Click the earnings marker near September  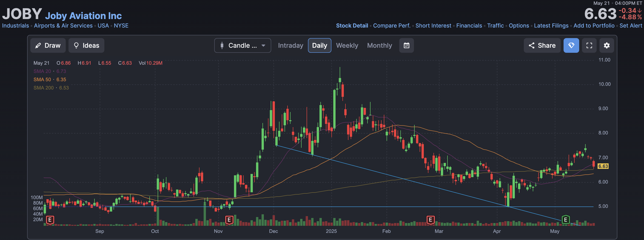coord(50,220)
